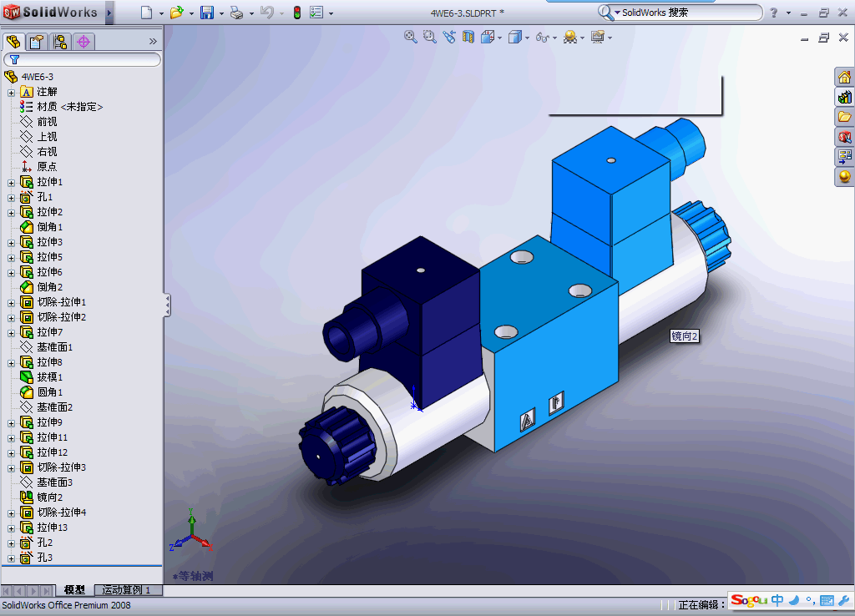Click the Section View icon
The width and height of the screenshot is (855, 616).
(468, 37)
